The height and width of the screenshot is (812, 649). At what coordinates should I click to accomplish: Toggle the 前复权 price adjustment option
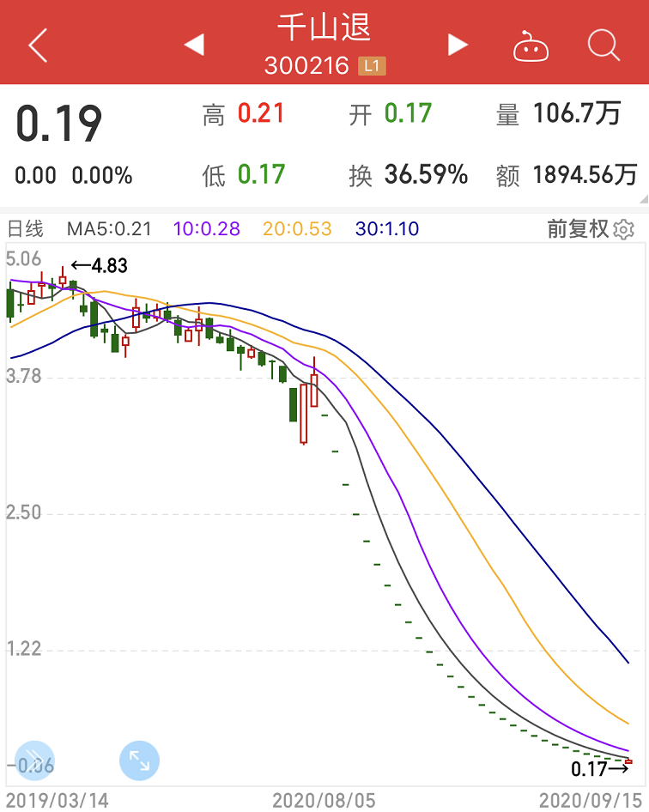pos(578,229)
